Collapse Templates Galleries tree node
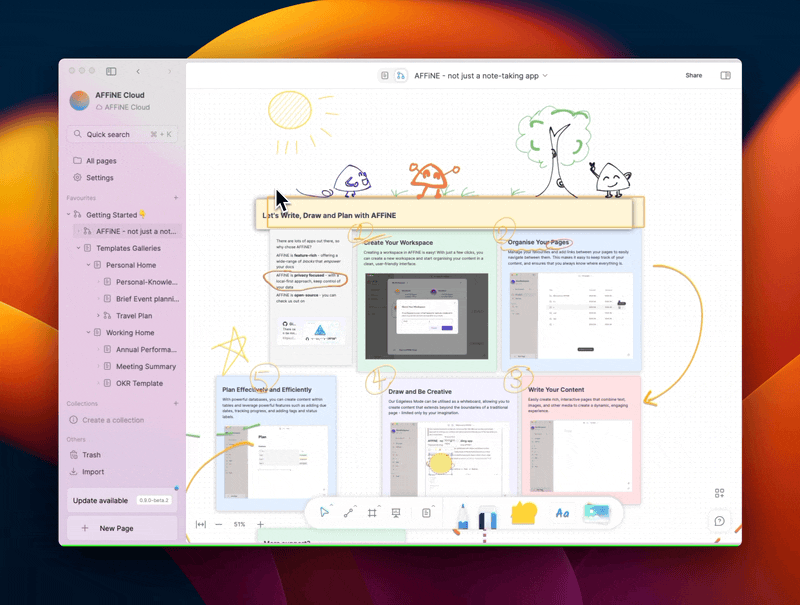800x605 pixels. pyautogui.click(x=79, y=248)
